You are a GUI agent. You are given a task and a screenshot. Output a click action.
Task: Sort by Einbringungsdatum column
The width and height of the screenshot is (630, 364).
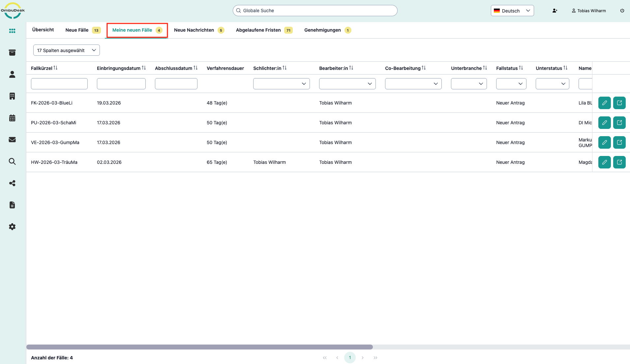pos(144,68)
